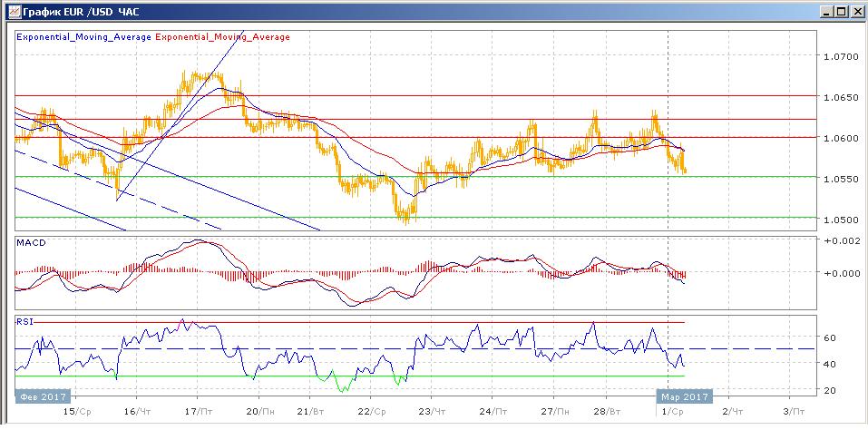Select the Мар 2017 month marker

[x=685, y=396]
